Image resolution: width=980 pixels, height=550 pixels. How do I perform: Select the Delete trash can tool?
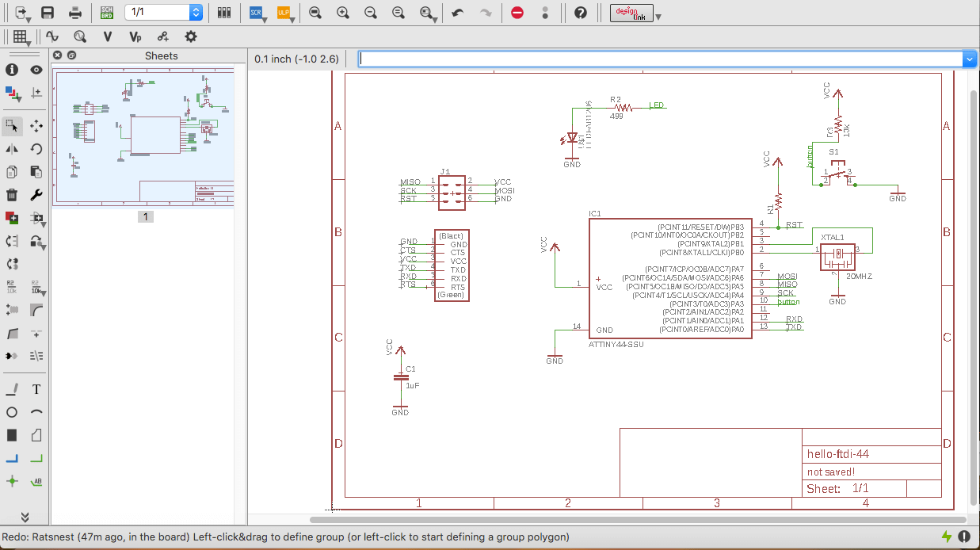[12, 195]
